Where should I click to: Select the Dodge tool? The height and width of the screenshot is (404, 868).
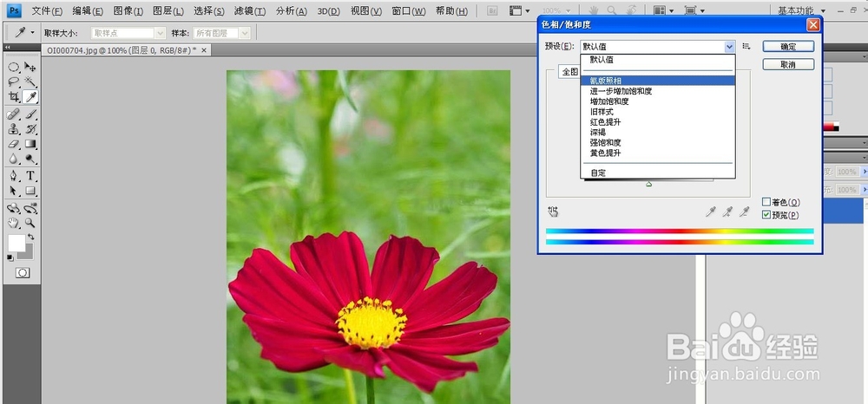[30, 160]
